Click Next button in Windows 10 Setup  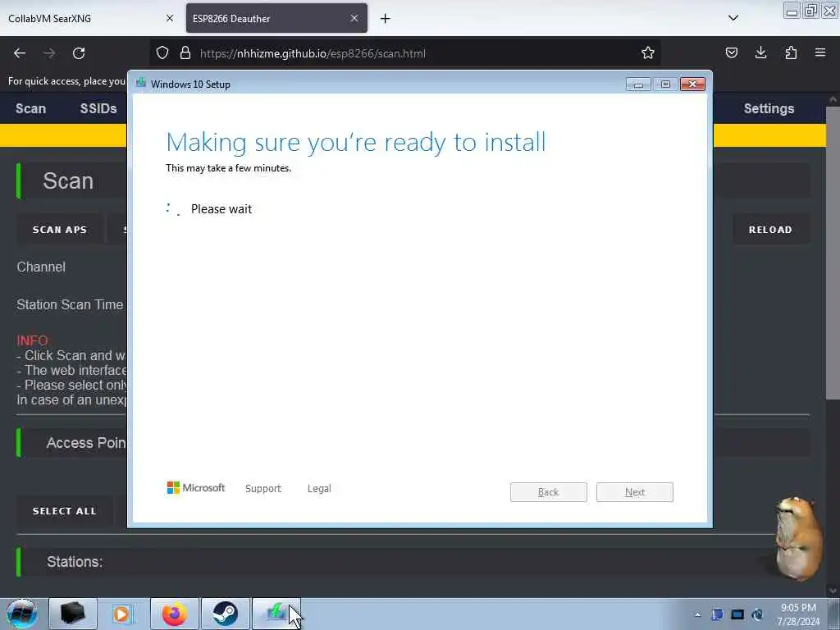(635, 492)
